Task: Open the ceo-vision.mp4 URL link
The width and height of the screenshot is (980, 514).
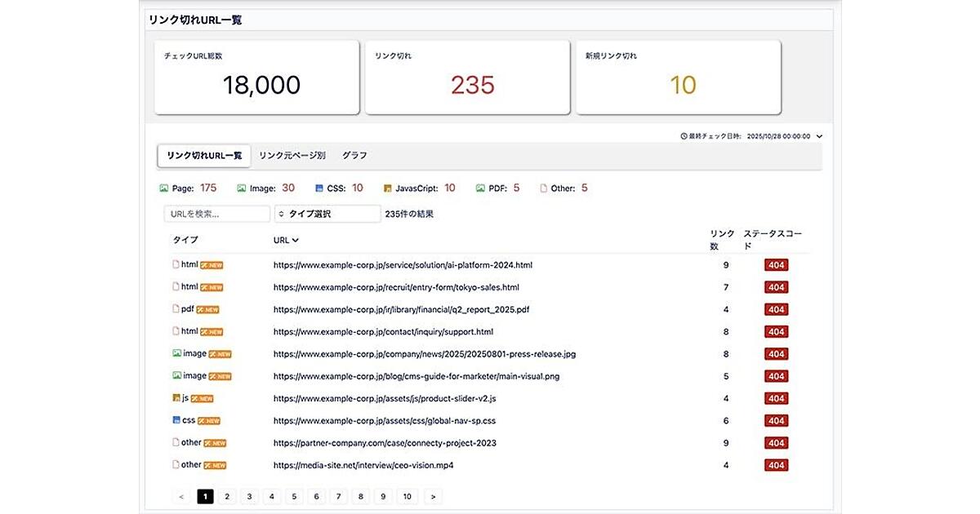Action: click(363, 465)
